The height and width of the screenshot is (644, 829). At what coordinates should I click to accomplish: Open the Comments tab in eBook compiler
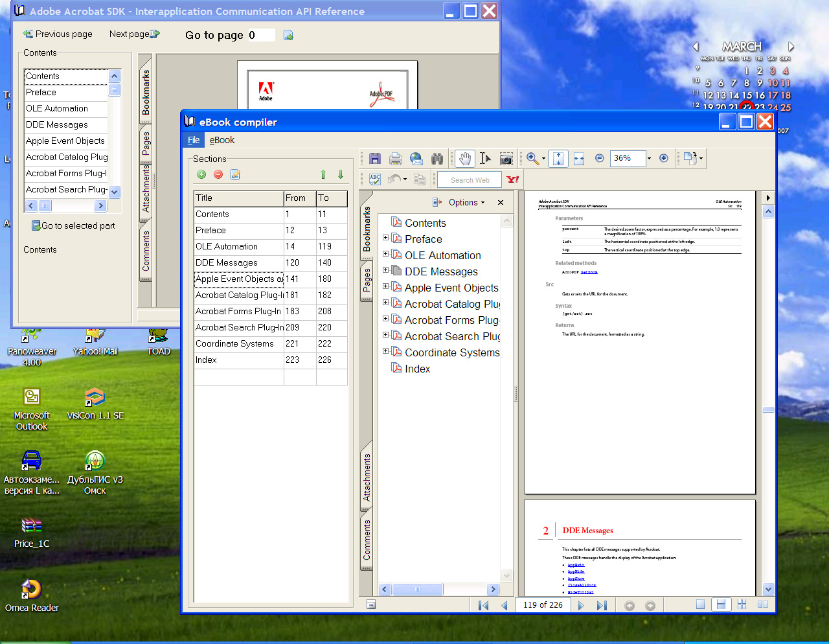[367, 540]
